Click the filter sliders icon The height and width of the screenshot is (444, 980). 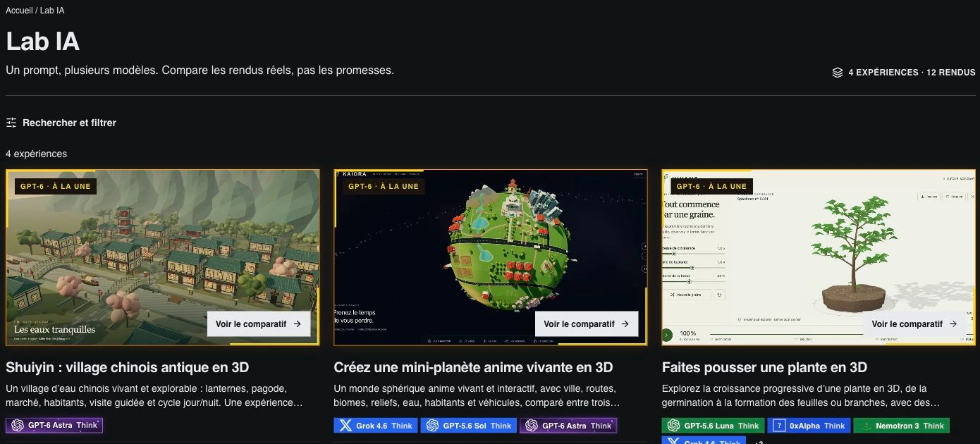click(11, 123)
